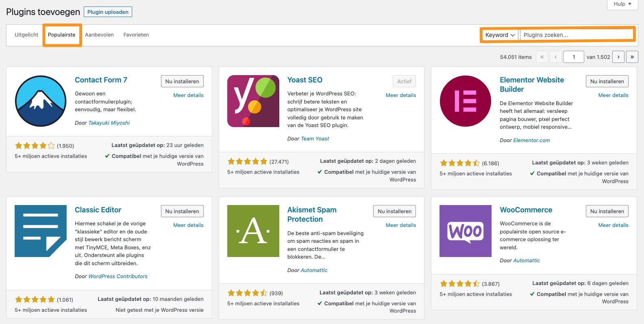
Task: Click the Plugin uploaden button
Action: coord(108,12)
